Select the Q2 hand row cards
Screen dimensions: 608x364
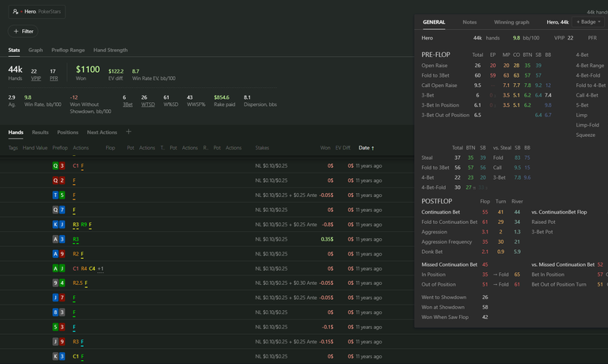(59, 180)
